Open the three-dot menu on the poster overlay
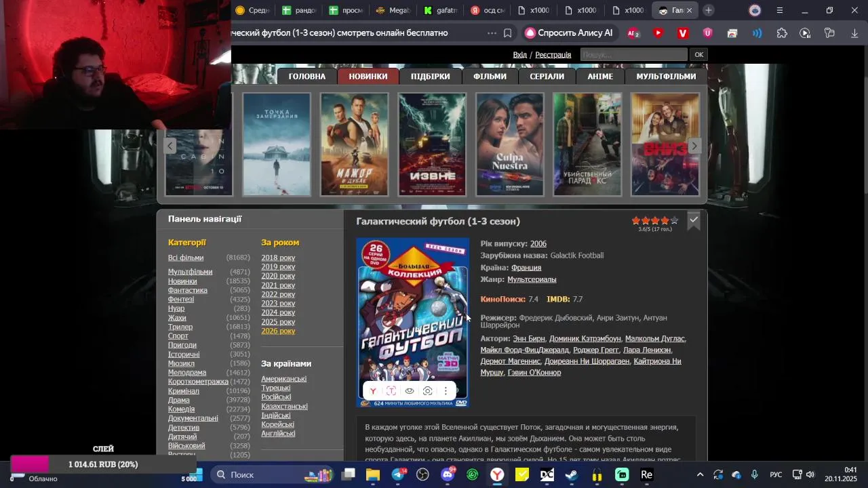Viewport: 868px width, 488px height. point(446,391)
